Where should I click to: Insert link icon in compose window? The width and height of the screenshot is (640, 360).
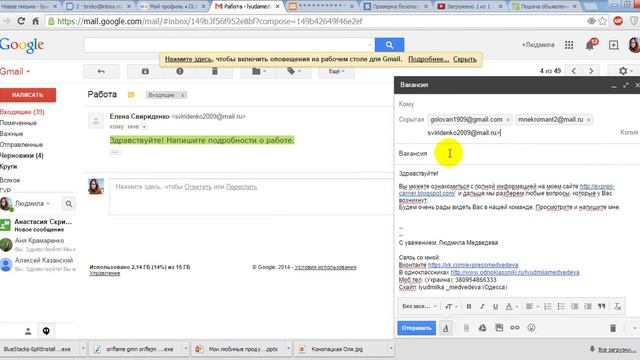coord(515,328)
